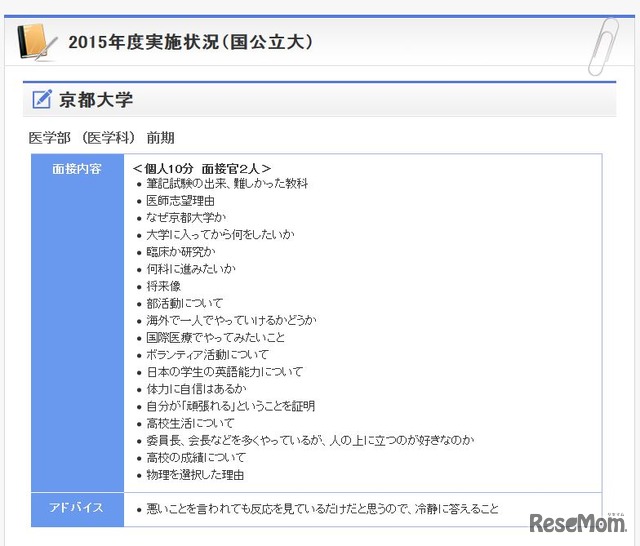Click the 医学部（医学科）前期 label
The image size is (640, 546).
coord(102,138)
